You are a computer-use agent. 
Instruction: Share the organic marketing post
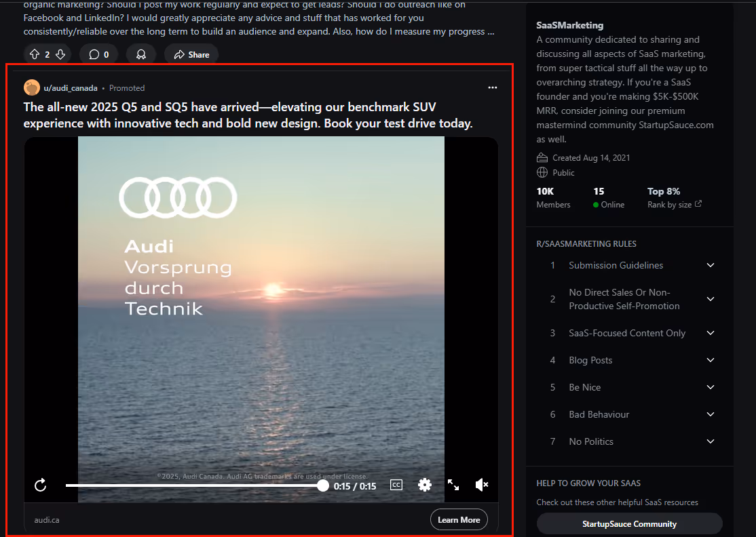[191, 53]
